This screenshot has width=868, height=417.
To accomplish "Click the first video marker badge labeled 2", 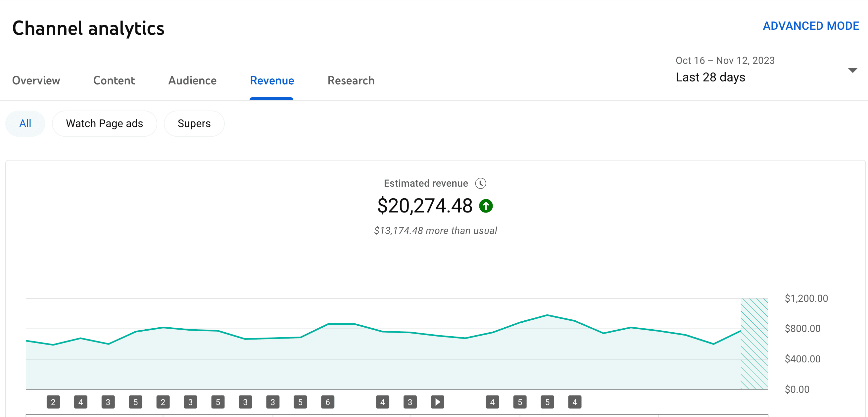I will pos(53,402).
